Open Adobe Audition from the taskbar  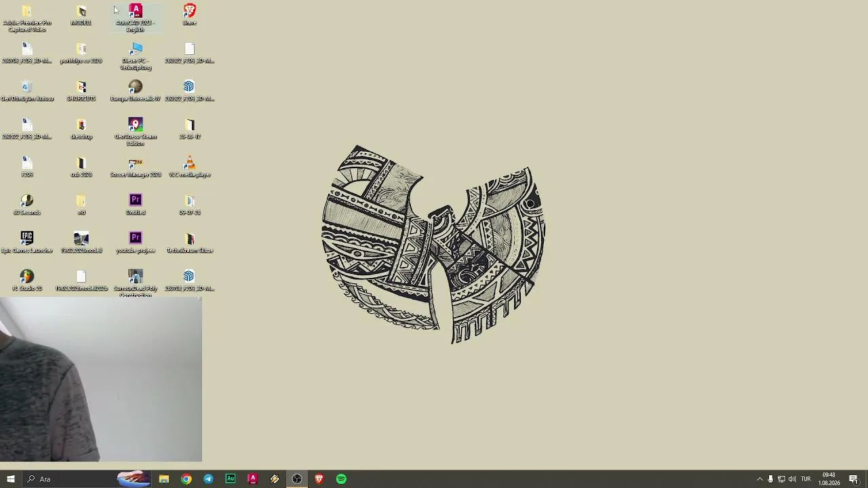click(231, 479)
